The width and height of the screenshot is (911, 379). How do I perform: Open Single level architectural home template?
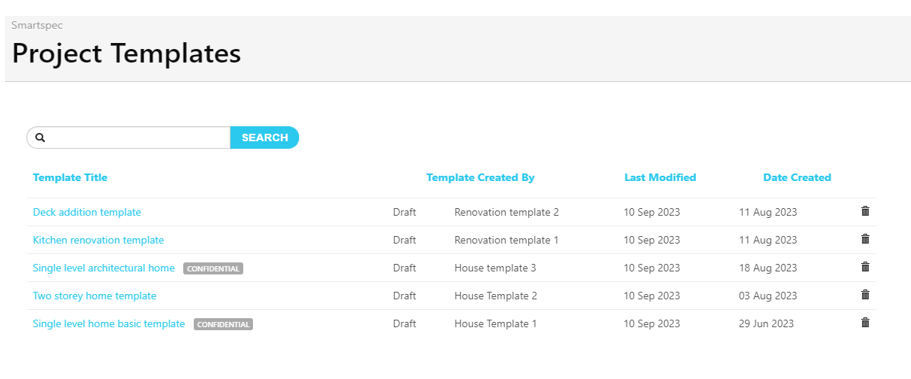(103, 268)
